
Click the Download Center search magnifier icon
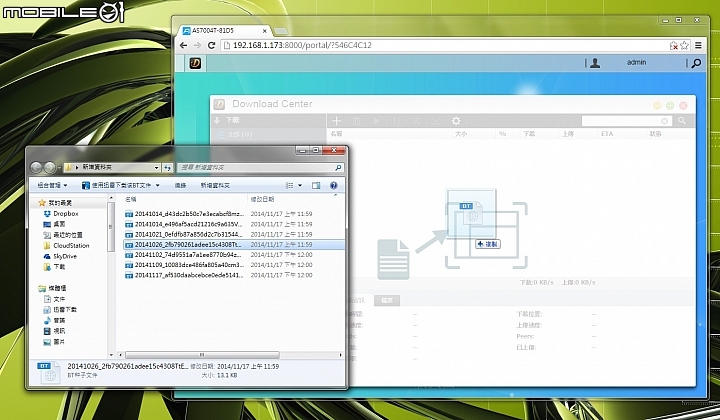[682, 120]
